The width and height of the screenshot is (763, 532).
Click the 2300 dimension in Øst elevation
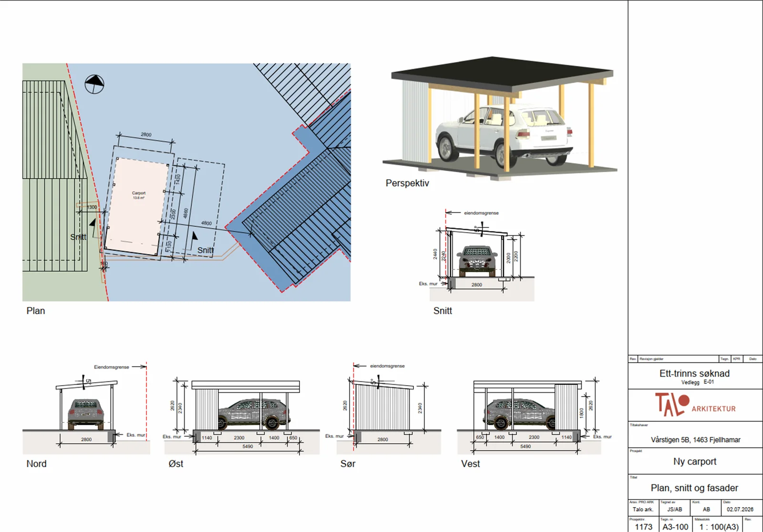coord(239,438)
